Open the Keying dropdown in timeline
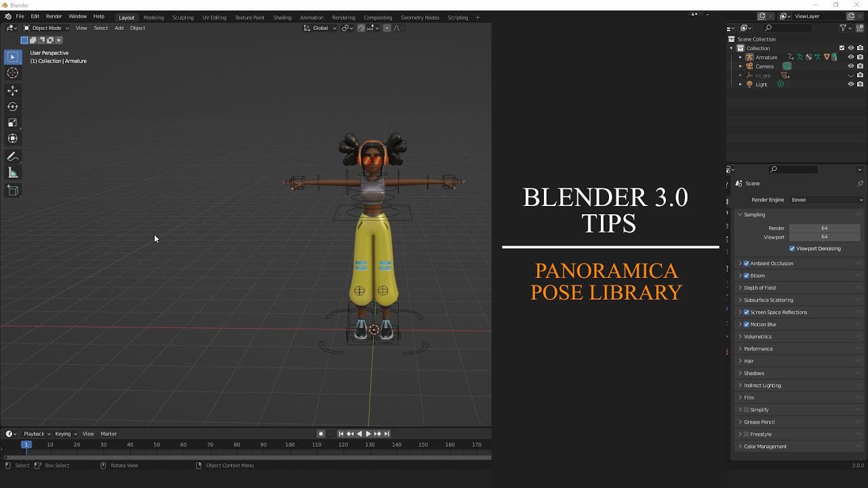Viewport: 868px width, 488px height. 66,434
